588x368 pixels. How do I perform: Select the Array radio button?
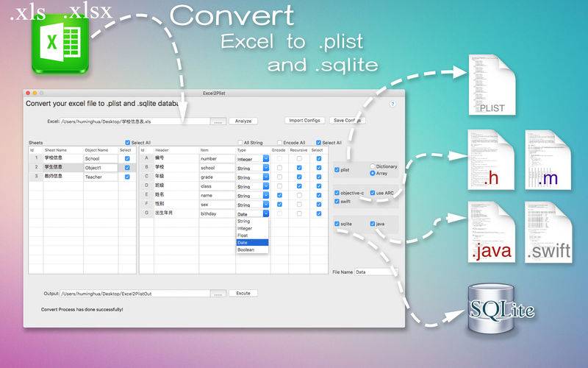pos(373,173)
